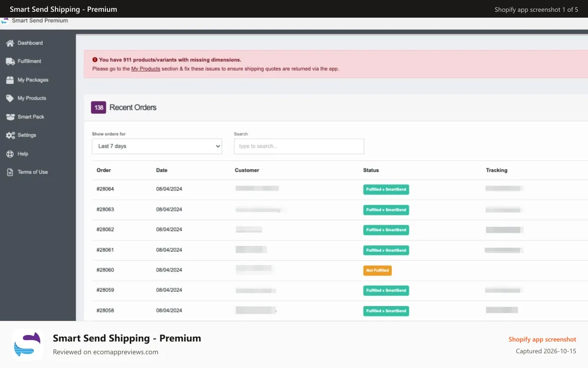Select order #28059
The height and width of the screenshot is (368, 588).
(x=105, y=290)
